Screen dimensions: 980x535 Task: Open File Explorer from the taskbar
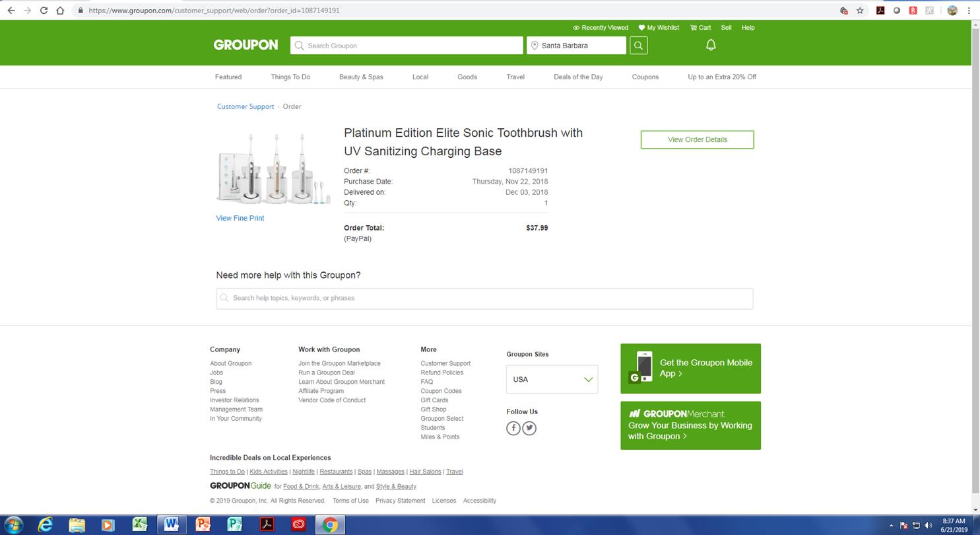(77, 525)
